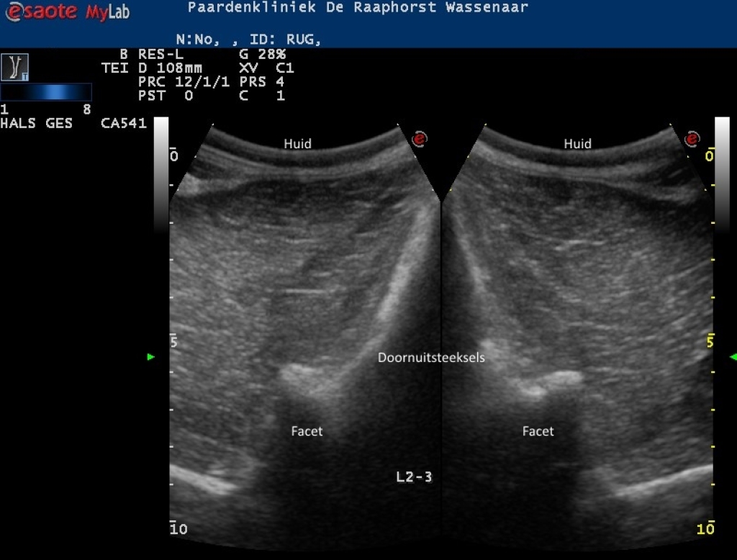Image resolution: width=737 pixels, height=560 pixels.
Task: Click the red orientation marker on right image
Action: (692, 139)
